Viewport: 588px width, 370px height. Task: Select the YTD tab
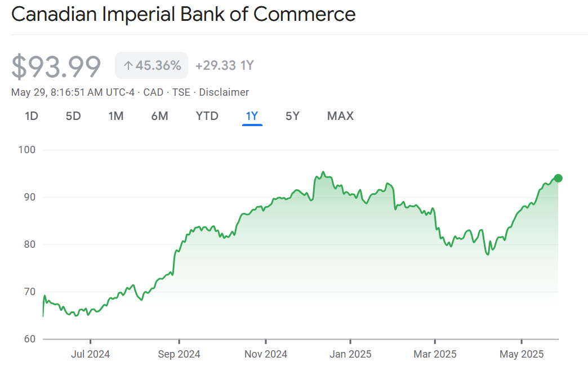(207, 116)
